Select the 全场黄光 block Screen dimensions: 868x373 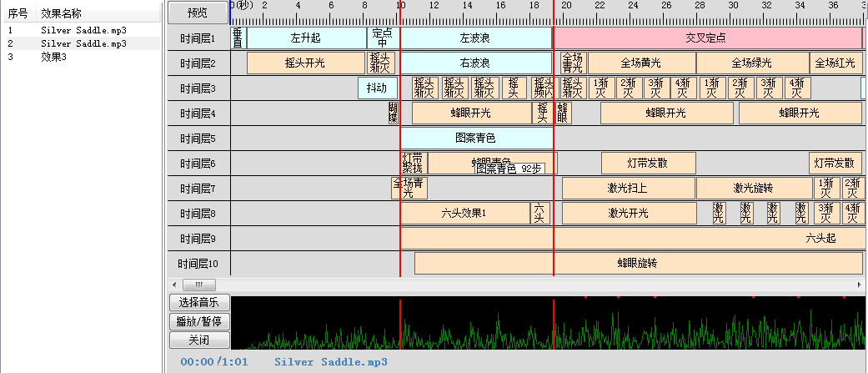(x=641, y=63)
